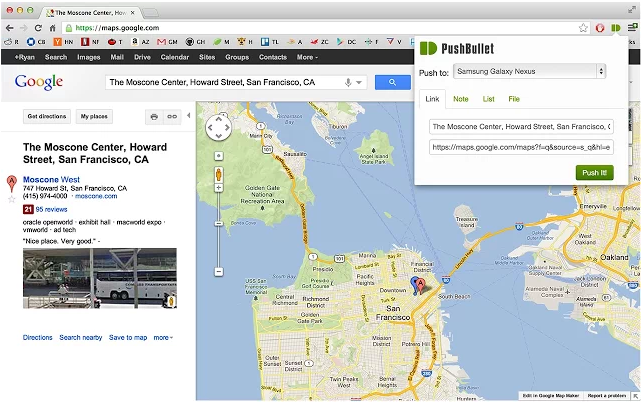
Task: Click the PushBullet URL input field
Action: click(x=521, y=147)
